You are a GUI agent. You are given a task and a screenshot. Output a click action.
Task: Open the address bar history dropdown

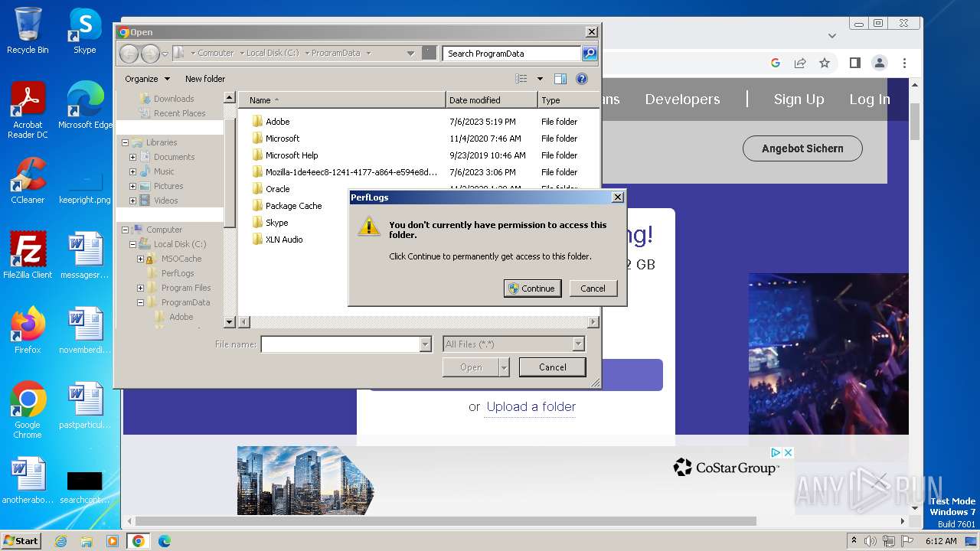tap(410, 54)
